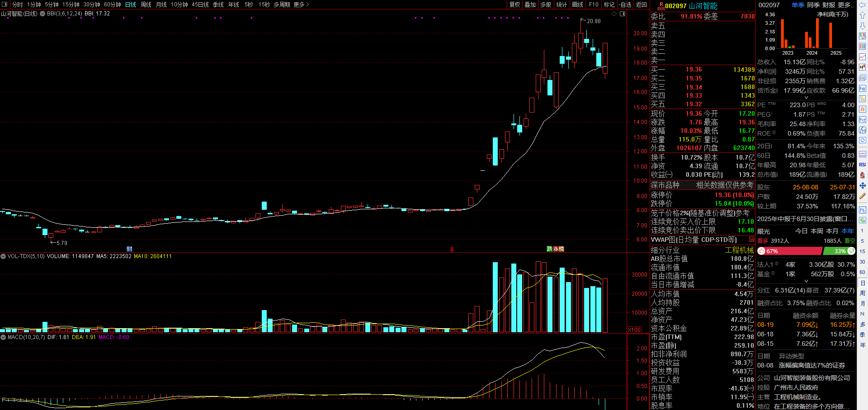Screen dimensions: 868x410
Task: Open the BBI indicator dropdown arrow
Action: click(x=42, y=14)
